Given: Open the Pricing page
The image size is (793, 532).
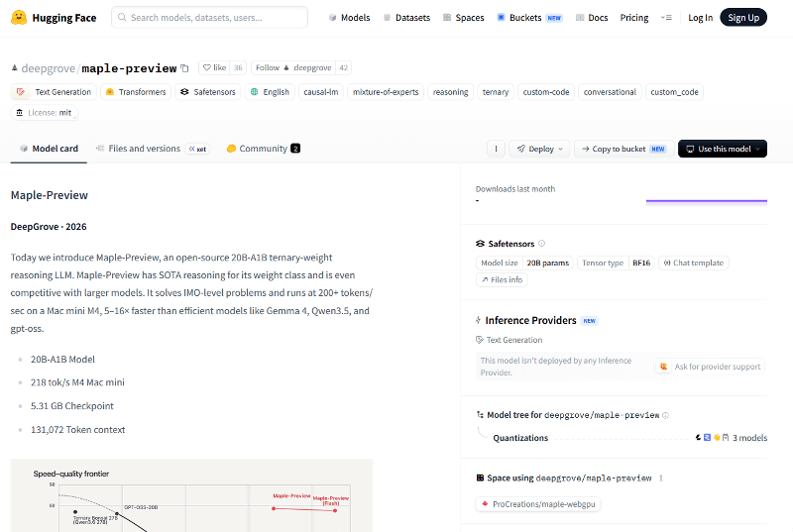Looking at the screenshot, I should point(634,18).
